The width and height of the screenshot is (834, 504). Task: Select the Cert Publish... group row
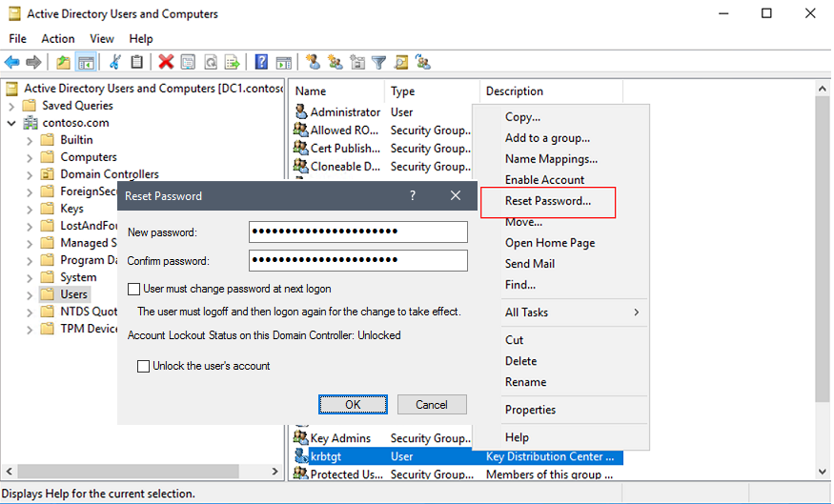(x=381, y=149)
